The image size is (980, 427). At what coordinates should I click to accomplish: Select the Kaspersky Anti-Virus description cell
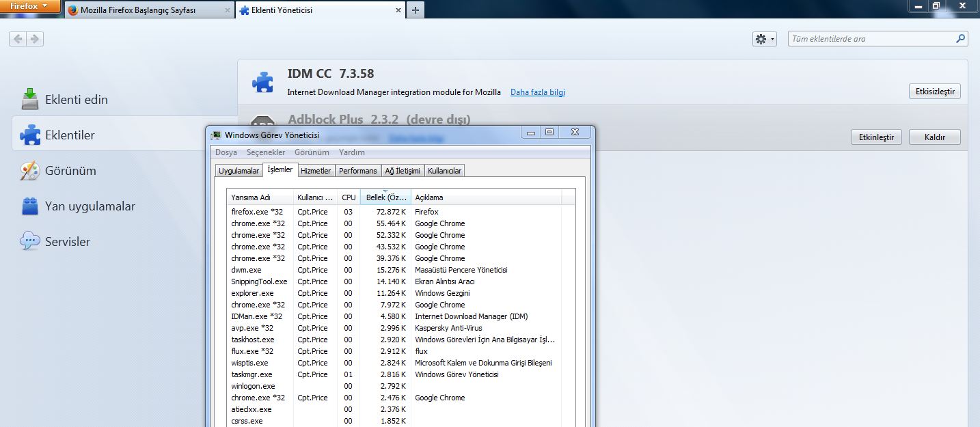448,328
